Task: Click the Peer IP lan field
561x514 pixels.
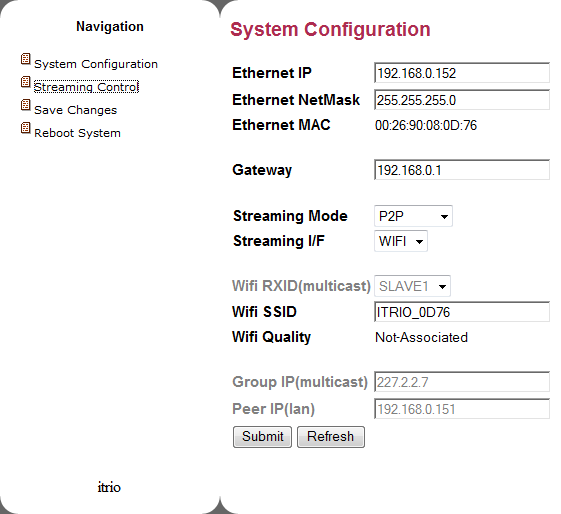Action: (462, 409)
